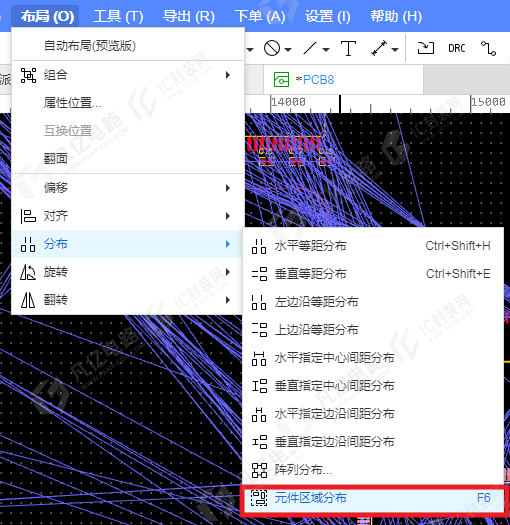The height and width of the screenshot is (525, 510).
Task: Select 左边沿等距分布 icon
Action: (259, 302)
